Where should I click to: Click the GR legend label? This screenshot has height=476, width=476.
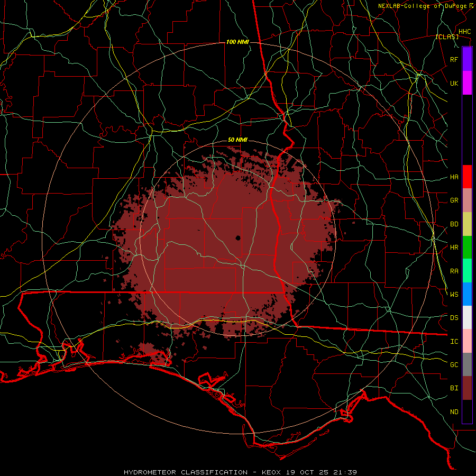click(x=454, y=200)
